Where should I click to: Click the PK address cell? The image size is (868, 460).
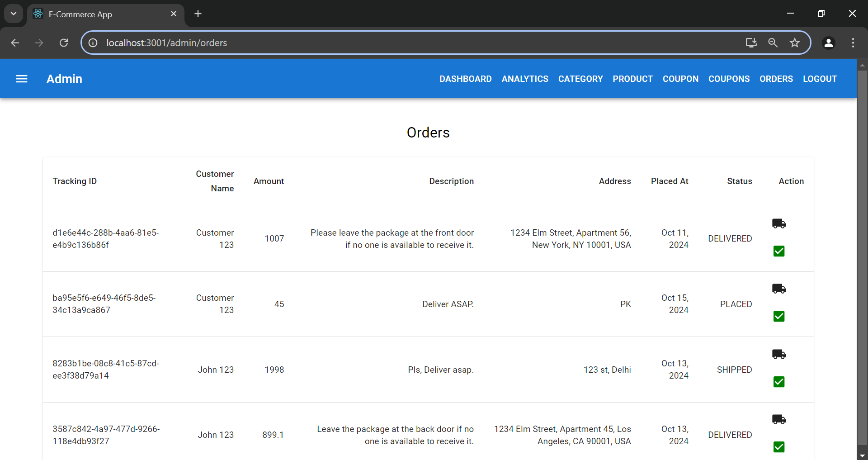(x=625, y=304)
